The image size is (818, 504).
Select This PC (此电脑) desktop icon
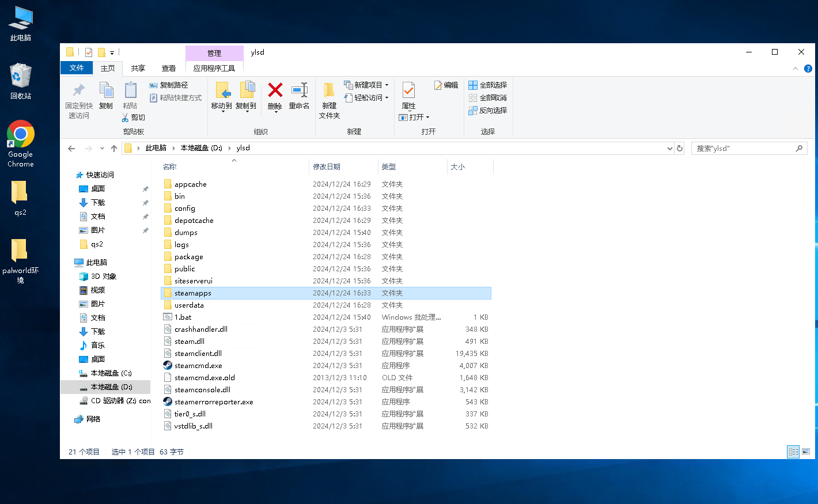click(21, 24)
